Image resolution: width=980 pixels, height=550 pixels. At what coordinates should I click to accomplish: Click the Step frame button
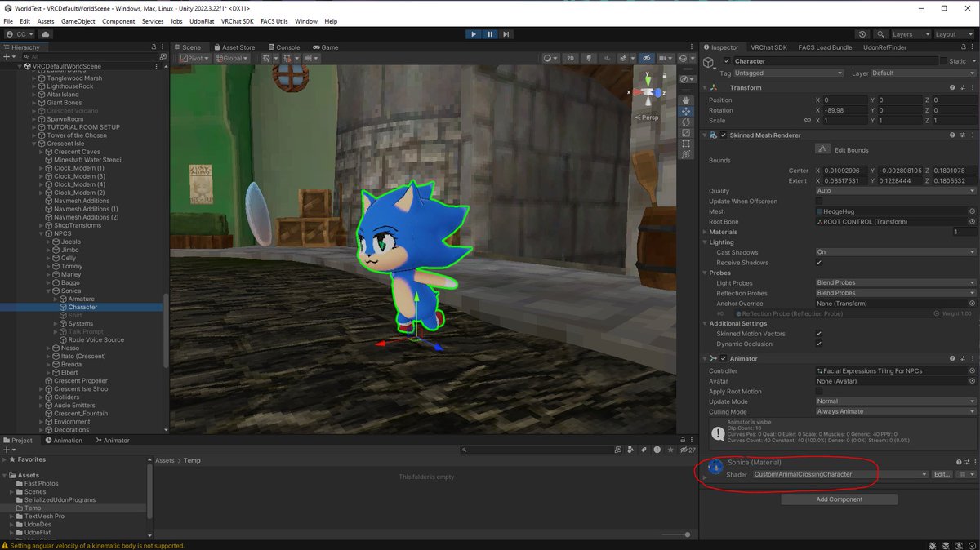tap(506, 34)
